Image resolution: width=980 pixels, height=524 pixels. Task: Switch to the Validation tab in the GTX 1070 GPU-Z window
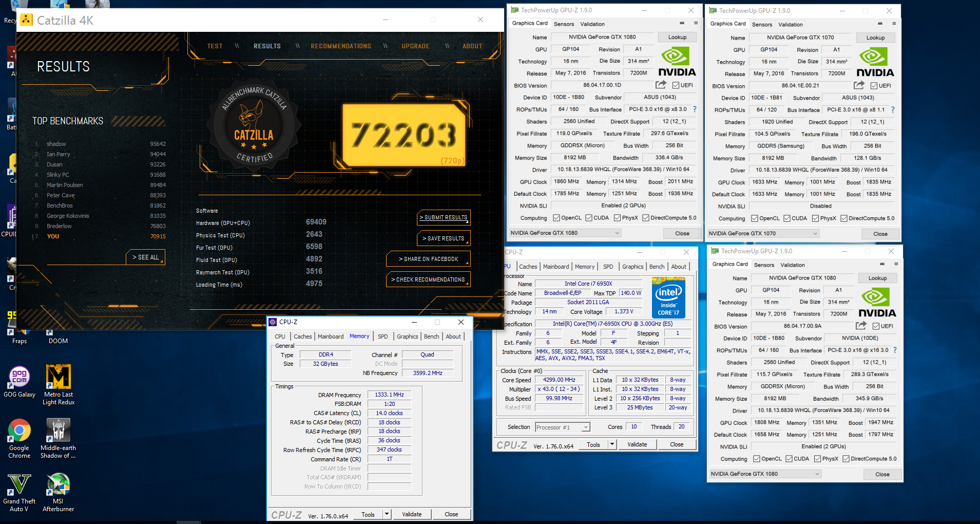tap(790, 25)
